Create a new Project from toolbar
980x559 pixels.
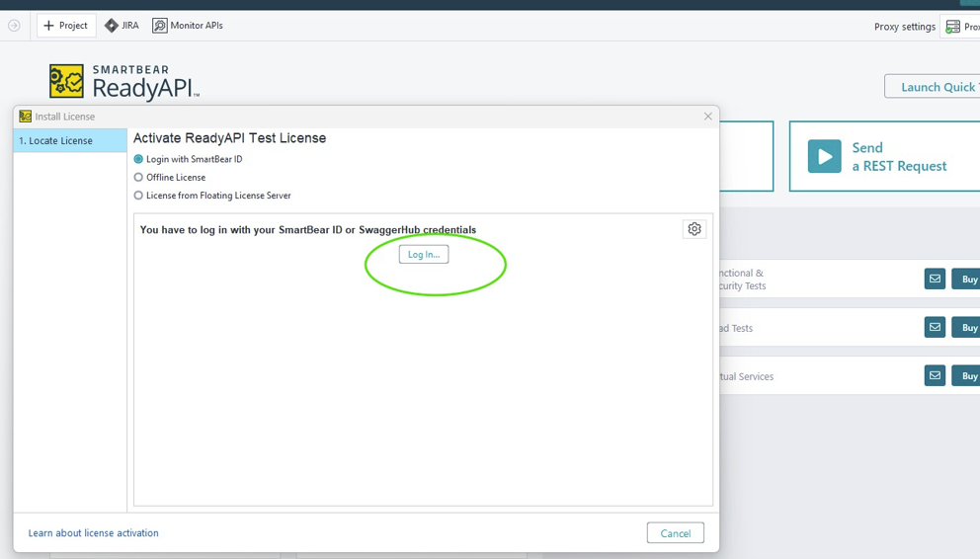pos(66,26)
